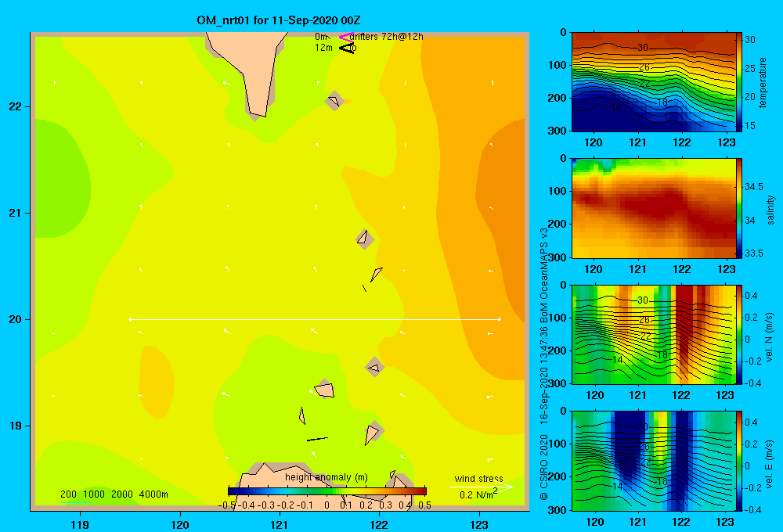The height and width of the screenshot is (532, 783).
Task: Click the Taiwan southern tip landmass on map
Action: pos(251,70)
